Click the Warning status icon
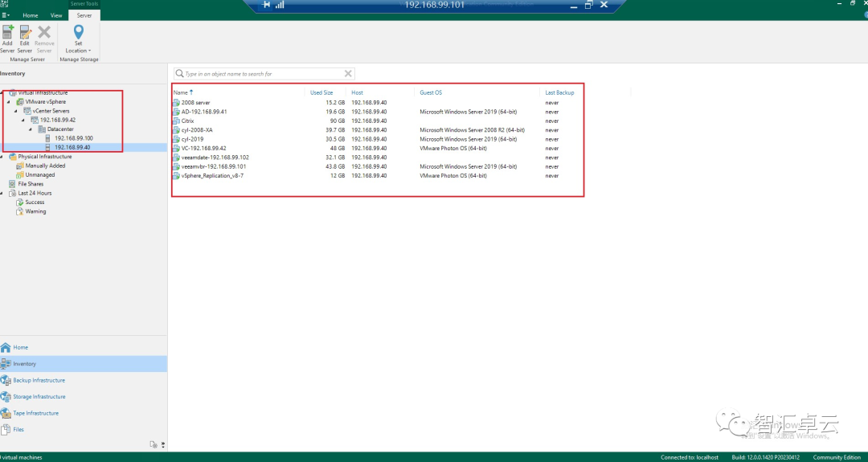Viewport: 868px width, 462px height. pyautogui.click(x=20, y=211)
